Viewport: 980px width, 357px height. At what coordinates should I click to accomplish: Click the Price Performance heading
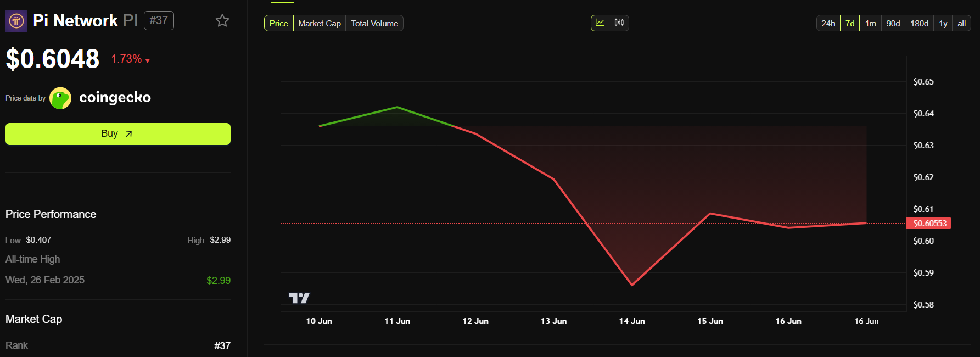click(x=51, y=214)
